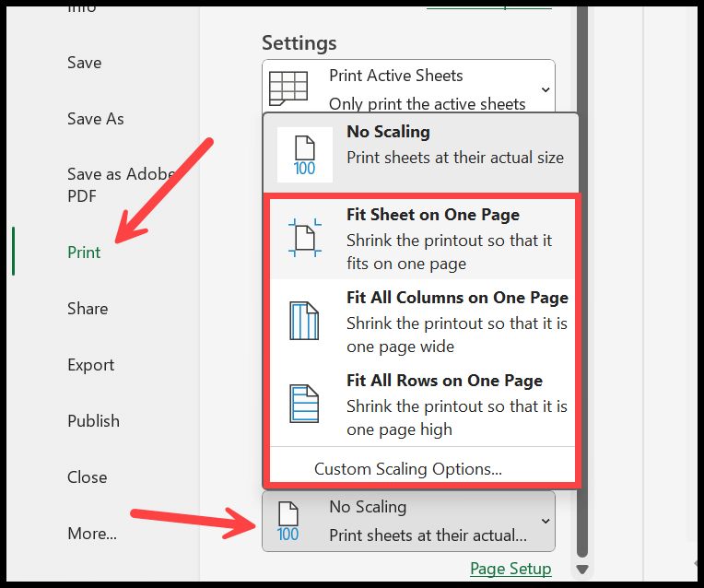
Task: Open the bottom No Scaling dropdown chevron
Action: 546,521
